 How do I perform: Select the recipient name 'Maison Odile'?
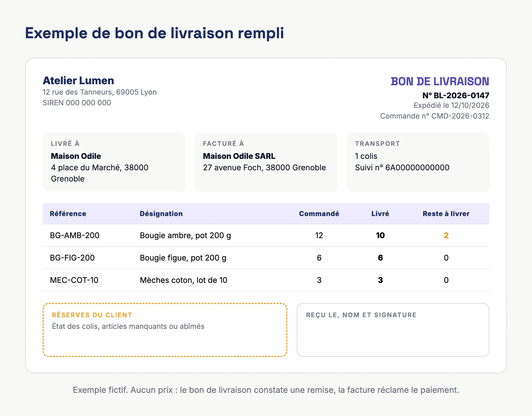[x=76, y=156]
